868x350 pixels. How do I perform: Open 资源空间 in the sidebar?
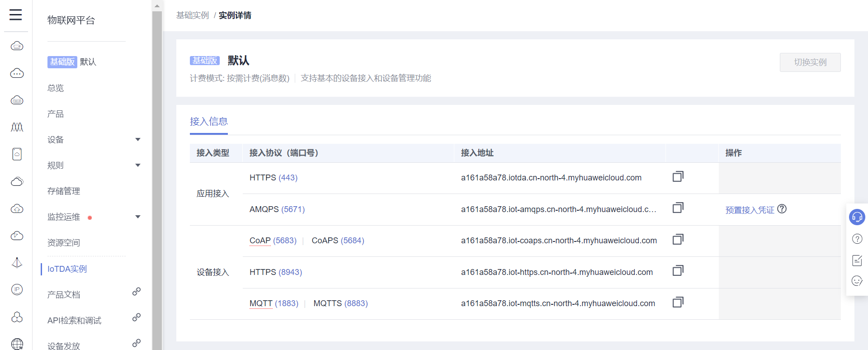[x=64, y=243]
